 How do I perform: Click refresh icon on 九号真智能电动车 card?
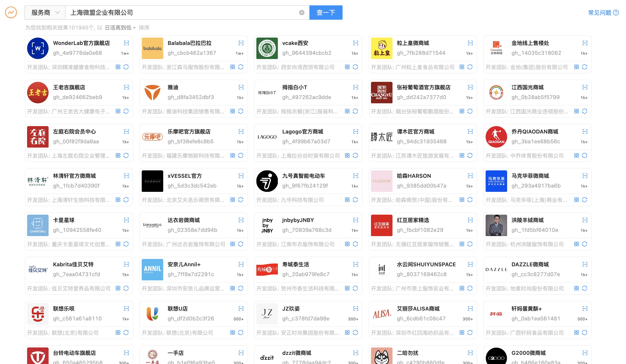[355, 200]
